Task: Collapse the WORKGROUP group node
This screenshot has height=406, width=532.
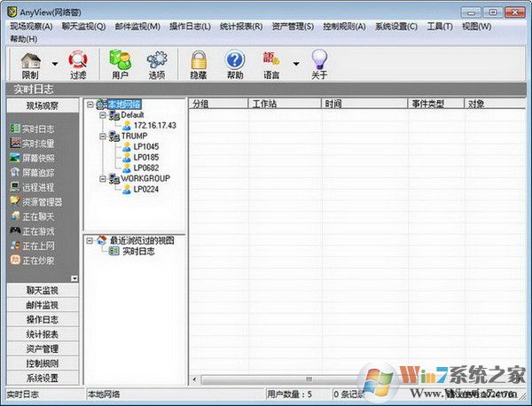Action: pos(103,179)
